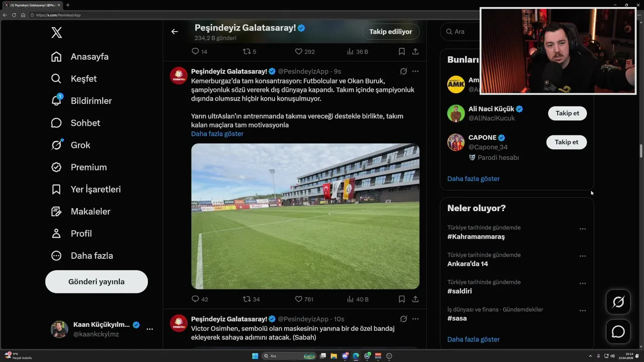The image size is (644, 362).
Task: Click Takip ediliyor following button
Action: tap(390, 32)
